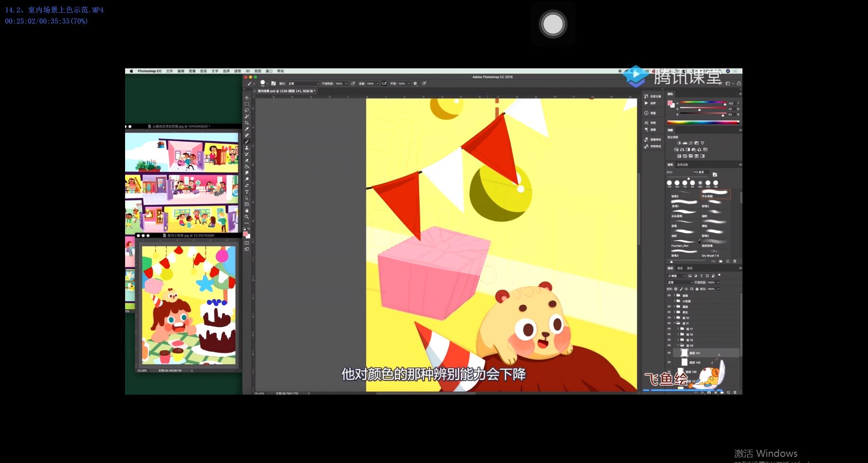Click the foreground color swatch in toolbox
The height and width of the screenshot is (463, 868).
245,233
